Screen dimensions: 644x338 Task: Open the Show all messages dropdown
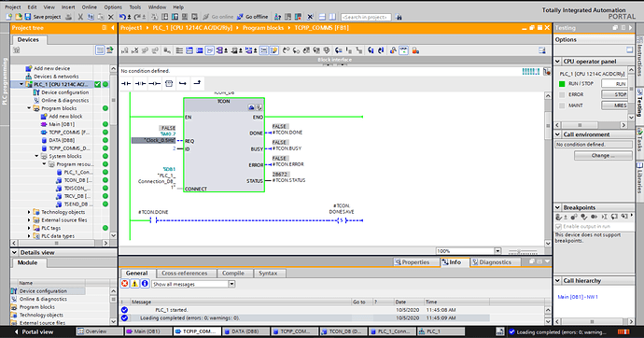pyautogui.click(x=193, y=284)
